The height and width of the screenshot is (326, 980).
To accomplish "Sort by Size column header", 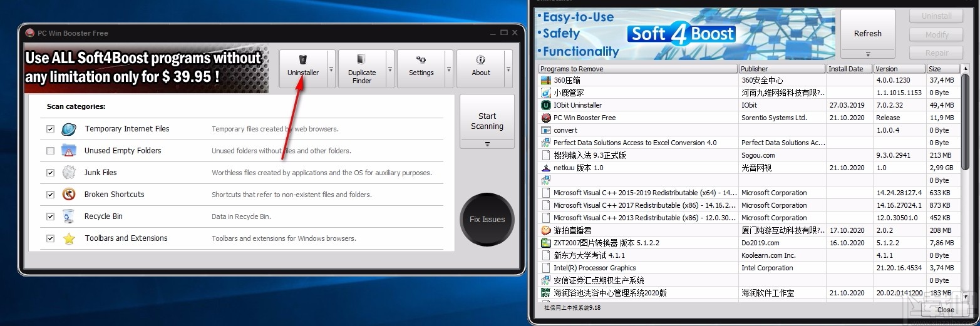I will pyautogui.click(x=943, y=69).
